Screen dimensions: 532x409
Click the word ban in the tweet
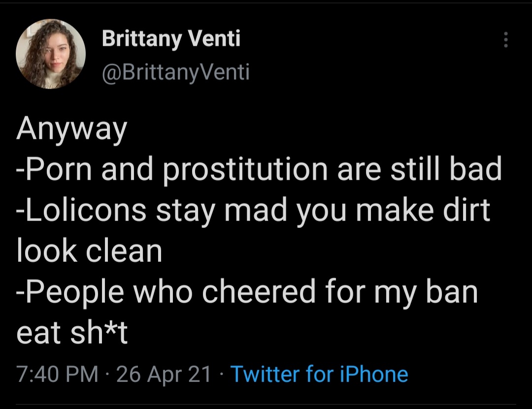(x=452, y=292)
